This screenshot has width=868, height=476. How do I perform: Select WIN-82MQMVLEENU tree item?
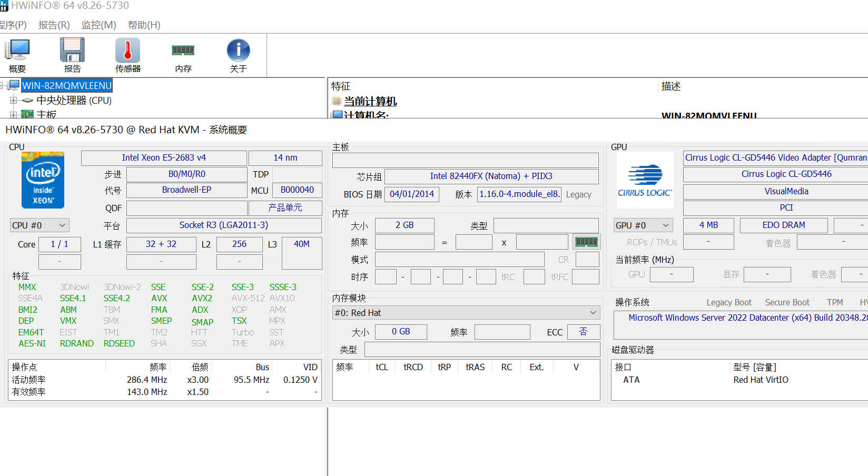click(x=67, y=85)
